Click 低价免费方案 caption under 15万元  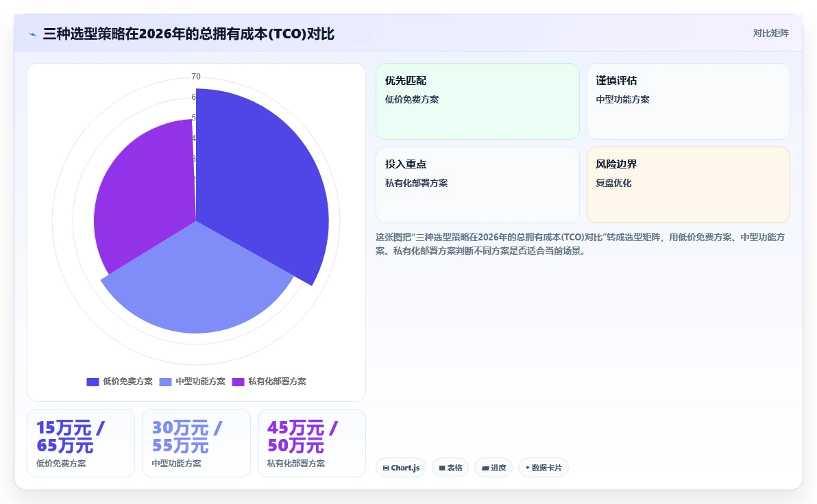click(x=61, y=464)
